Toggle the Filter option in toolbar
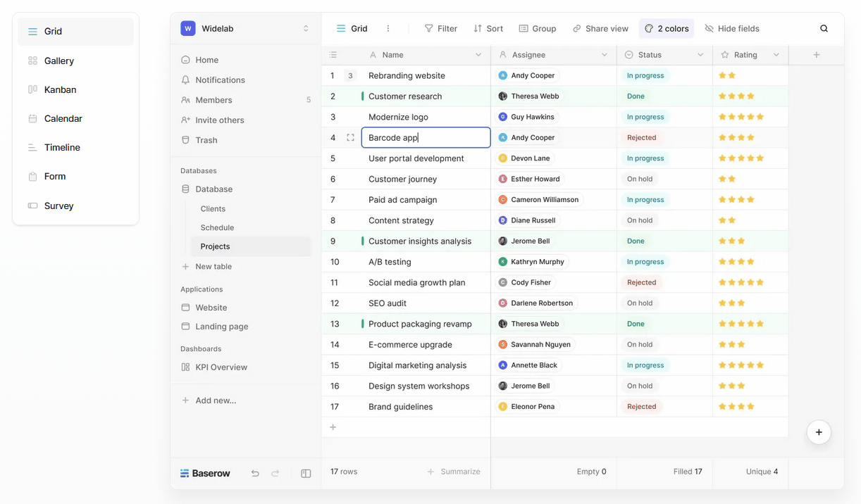This screenshot has height=504, width=861. [440, 29]
